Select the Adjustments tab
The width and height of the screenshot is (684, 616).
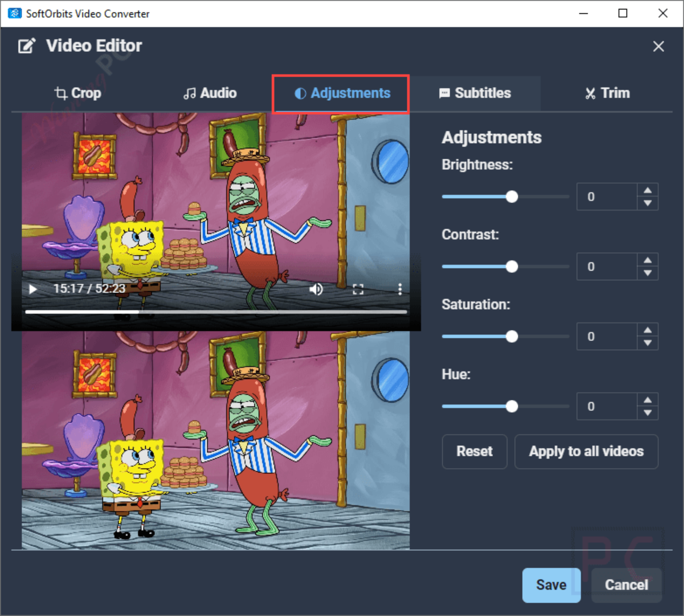pos(341,94)
